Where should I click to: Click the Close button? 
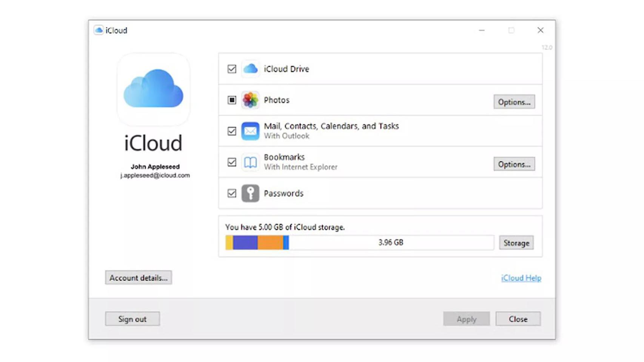(518, 319)
